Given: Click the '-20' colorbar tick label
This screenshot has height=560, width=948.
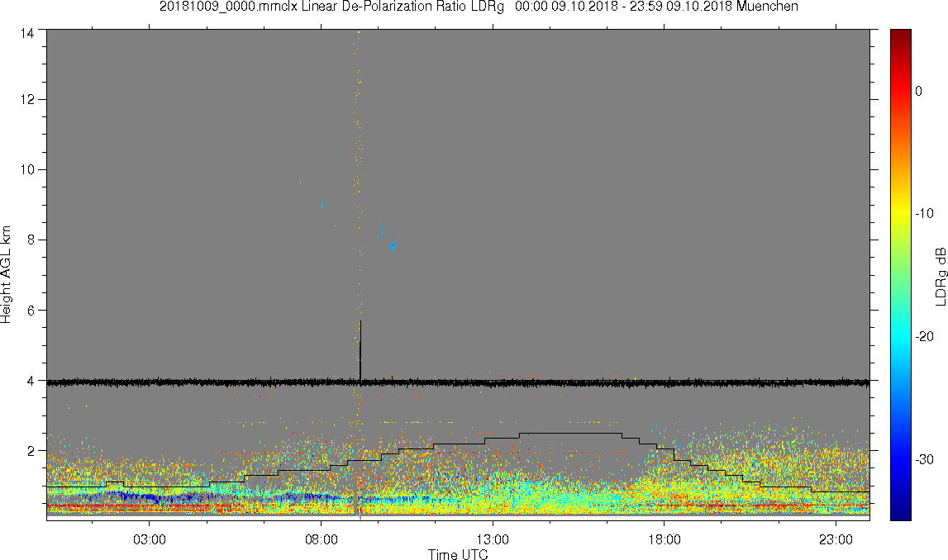Looking at the screenshot, I should click(x=924, y=337).
